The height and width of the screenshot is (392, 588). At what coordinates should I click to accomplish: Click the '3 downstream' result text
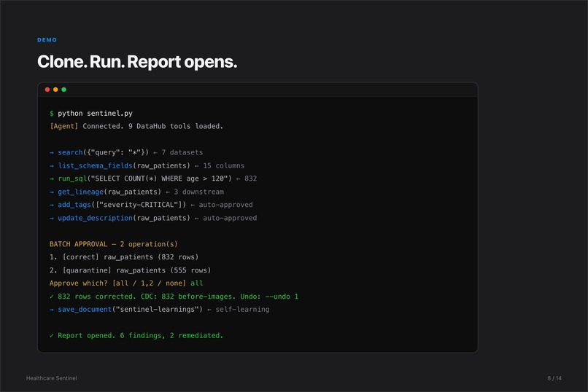tap(198, 192)
